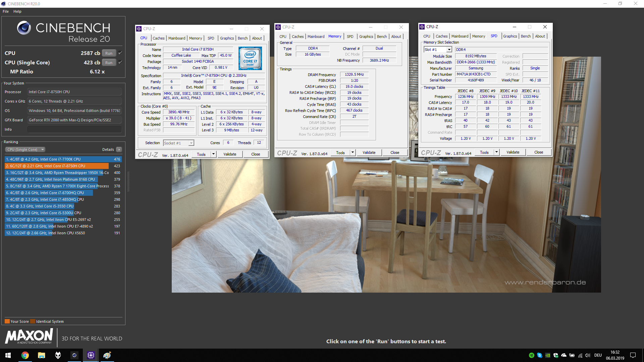Open the Cinebench Help menu

pos(17,11)
